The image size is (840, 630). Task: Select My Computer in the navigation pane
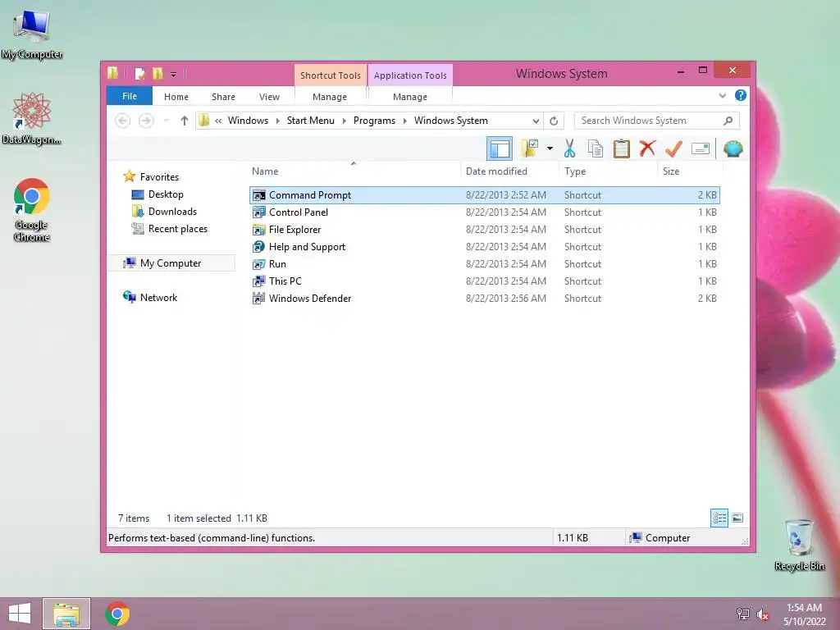[x=171, y=263]
